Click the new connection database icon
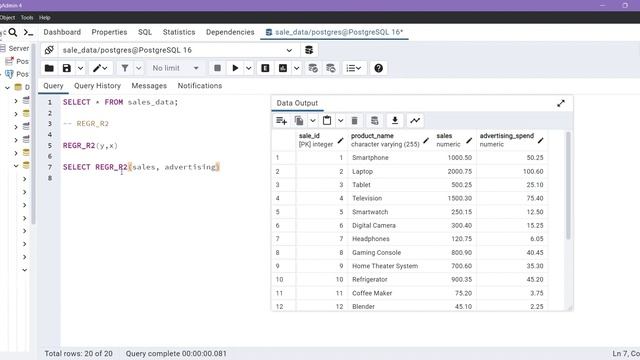640x360 pixels. [309, 50]
